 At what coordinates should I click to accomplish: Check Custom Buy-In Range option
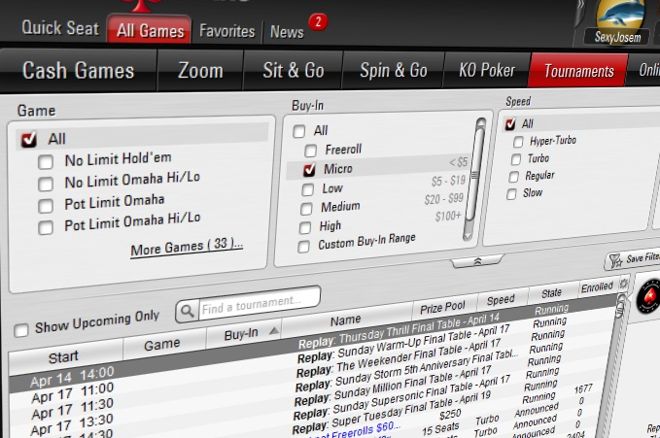pos(303,247)
